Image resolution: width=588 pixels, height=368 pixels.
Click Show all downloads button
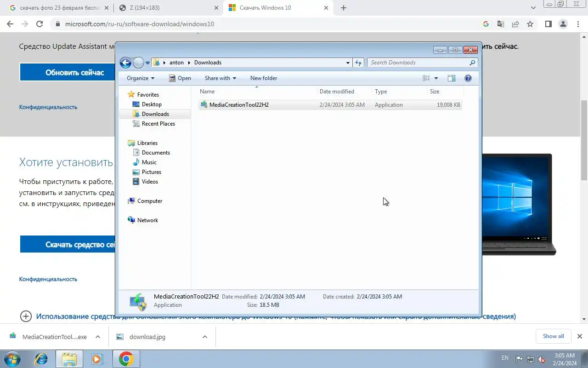tap(553, 336)
